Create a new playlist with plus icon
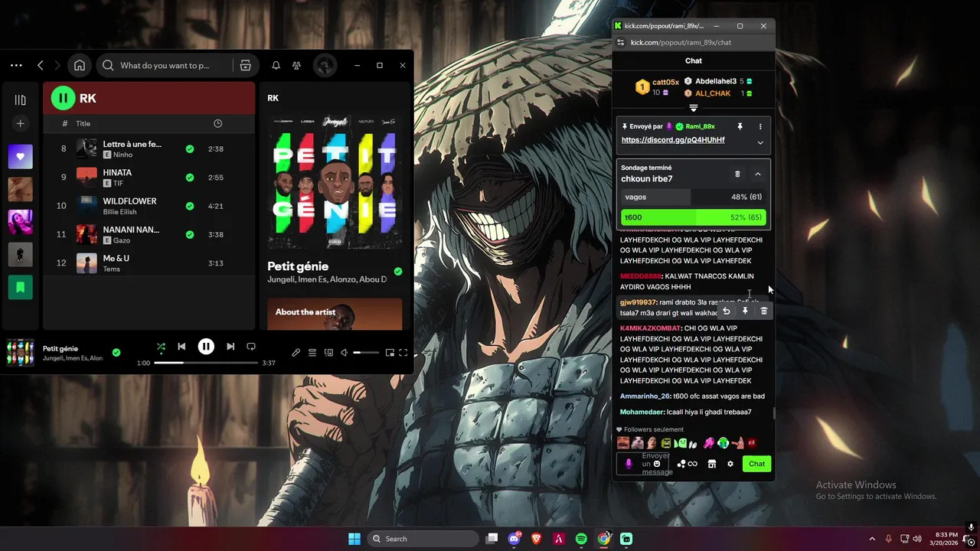The image size is (980, 551). pos(21,123)
